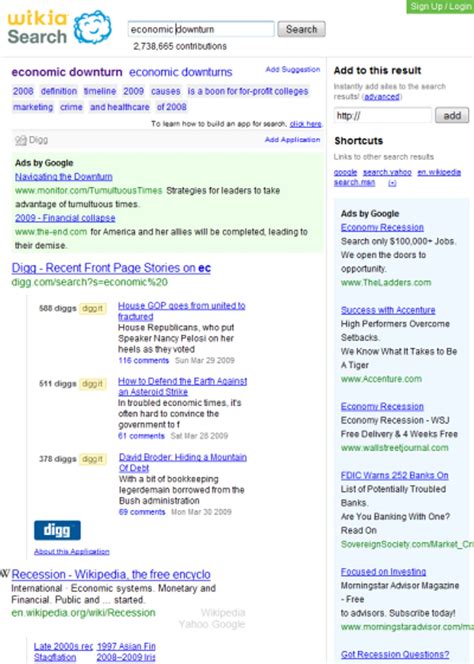
Task: Select the 'of 2008' related tag
Action: click(172, 107)
